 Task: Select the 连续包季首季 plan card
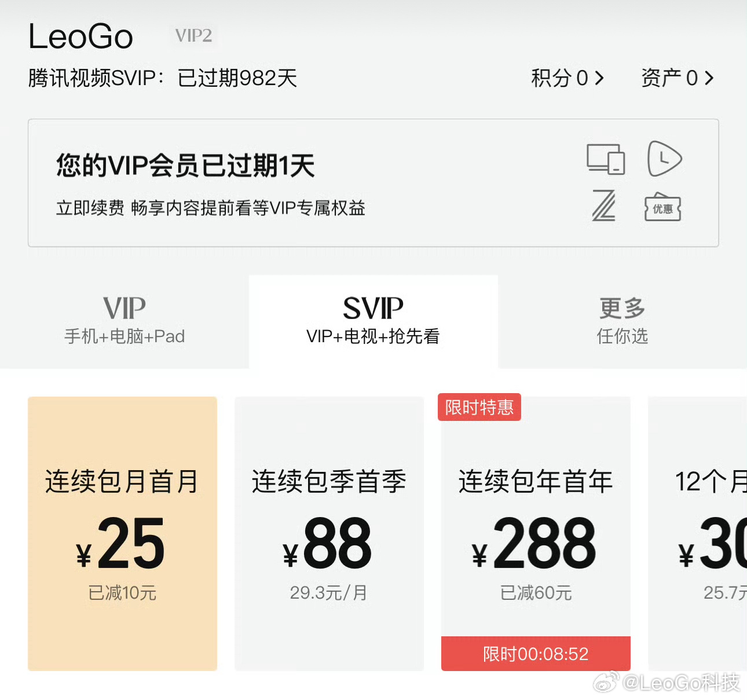[x=329, y=533]
